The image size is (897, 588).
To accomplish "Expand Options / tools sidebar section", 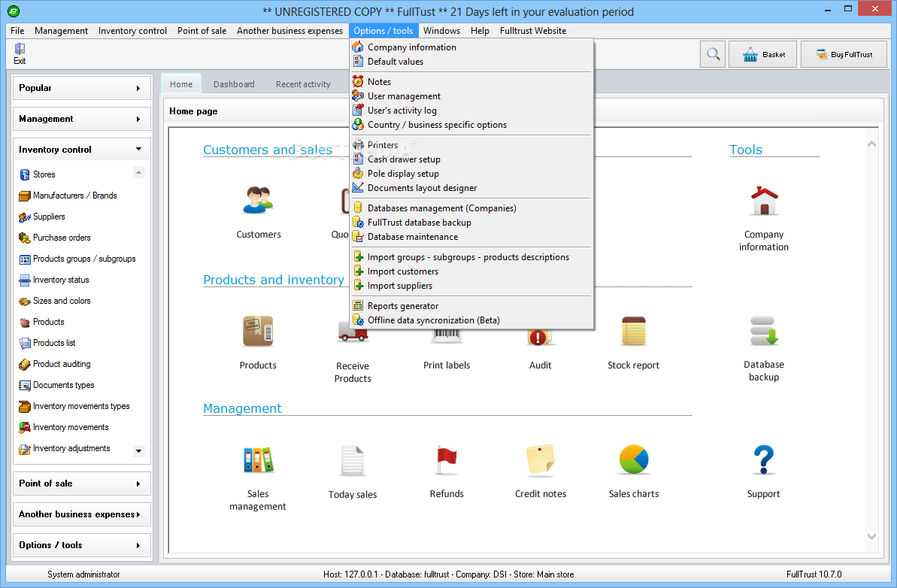I will (82, 546).
